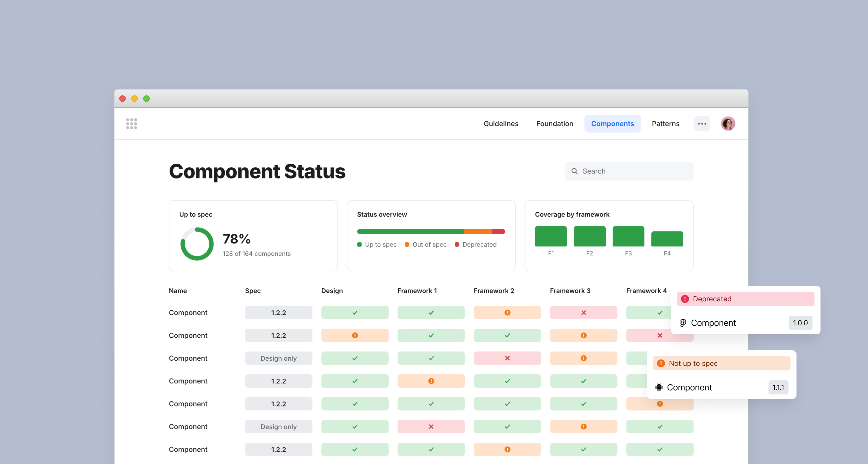Select the orange warning cell in Framework 1 column
Screen dimensions: 868x464
click(x=431, y=381)
